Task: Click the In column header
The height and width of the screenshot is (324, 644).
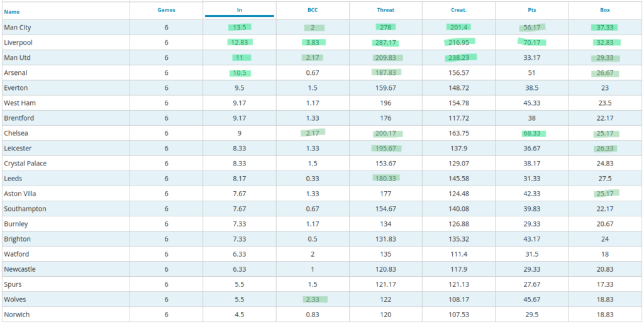Action: 240,10
